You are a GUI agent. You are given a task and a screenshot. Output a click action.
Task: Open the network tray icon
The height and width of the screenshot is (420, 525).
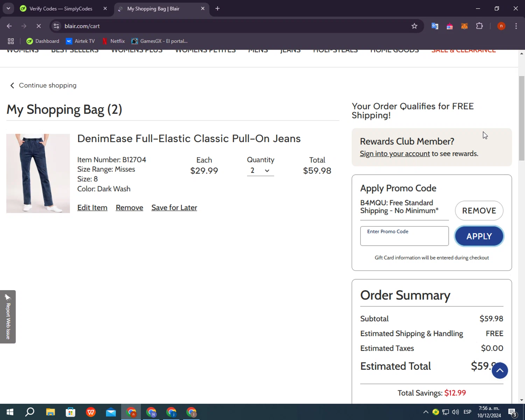pos(446,412)
